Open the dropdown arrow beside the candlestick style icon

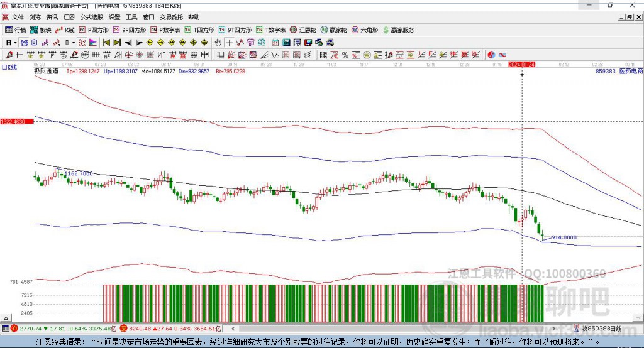click(x=74, y=43)
